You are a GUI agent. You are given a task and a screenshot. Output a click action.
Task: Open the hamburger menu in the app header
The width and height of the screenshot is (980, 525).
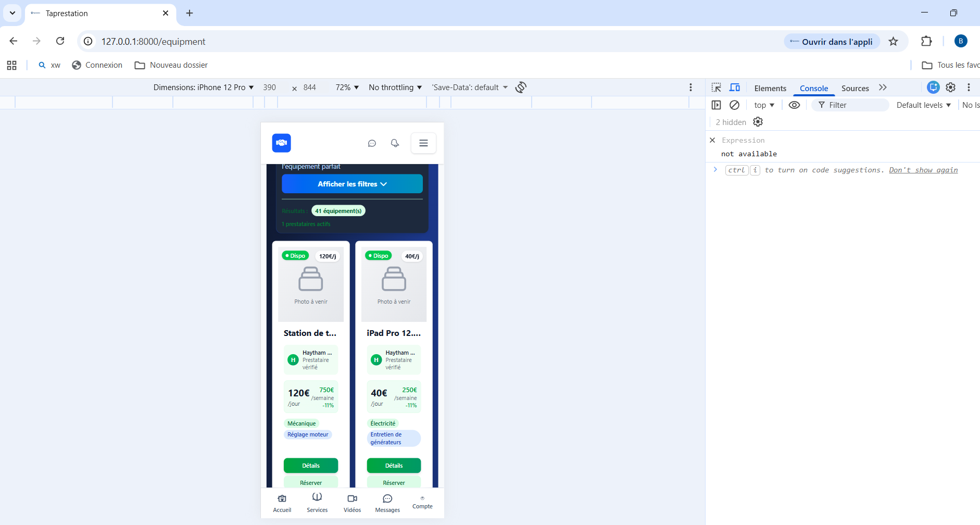tap(423, 143)
